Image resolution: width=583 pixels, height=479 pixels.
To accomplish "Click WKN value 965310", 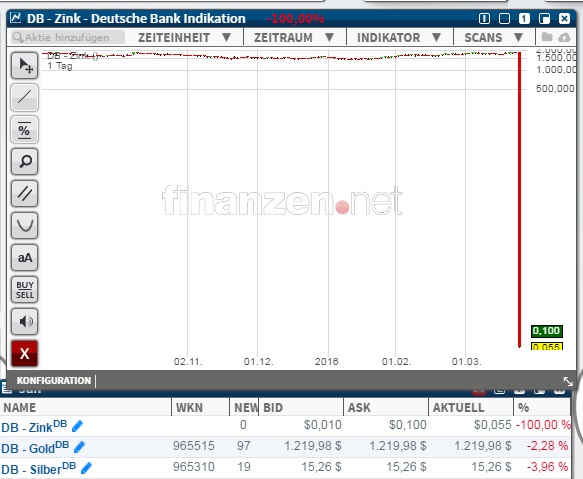I will 194,466.
